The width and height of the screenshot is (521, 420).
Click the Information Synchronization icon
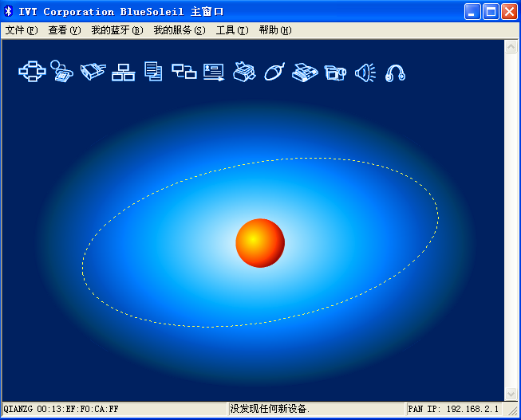pyautogui.click(x=184, y=72)
